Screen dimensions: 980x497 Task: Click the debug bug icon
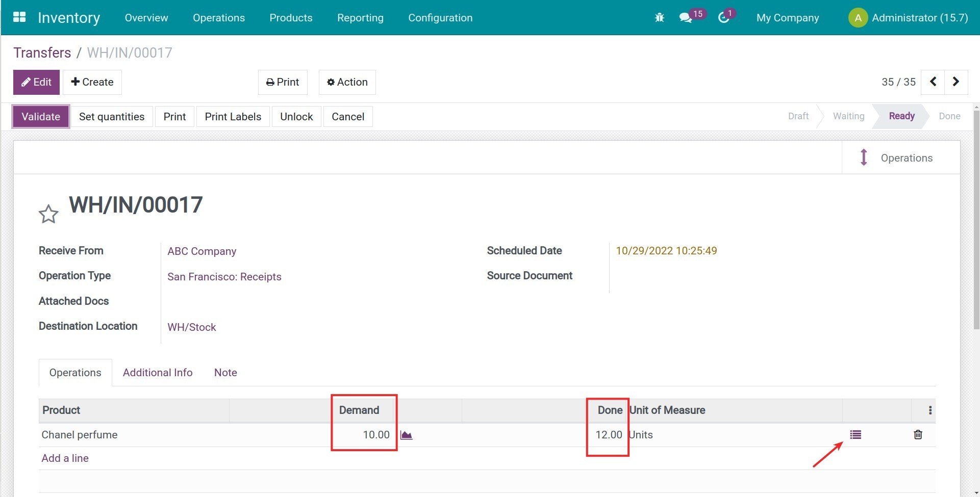659,18
